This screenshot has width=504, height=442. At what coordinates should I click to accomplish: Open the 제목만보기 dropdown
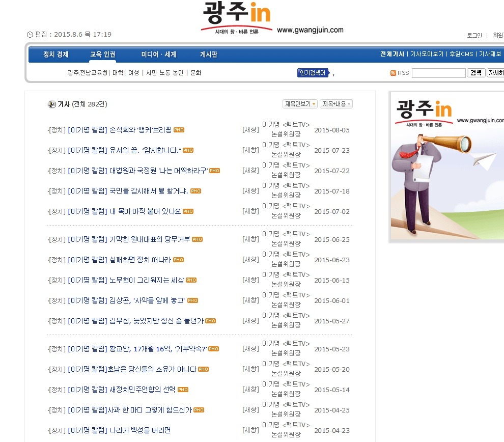[300, 104]
